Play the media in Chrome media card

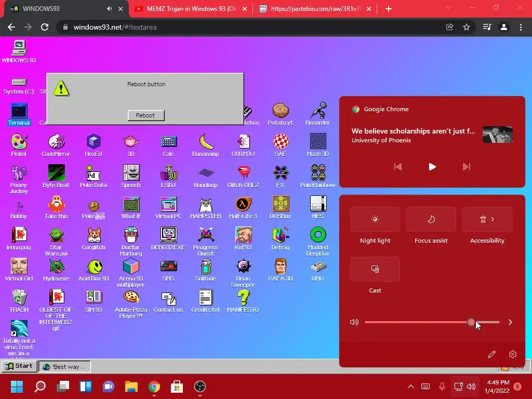pyautogui.click(x=432, y=167)
